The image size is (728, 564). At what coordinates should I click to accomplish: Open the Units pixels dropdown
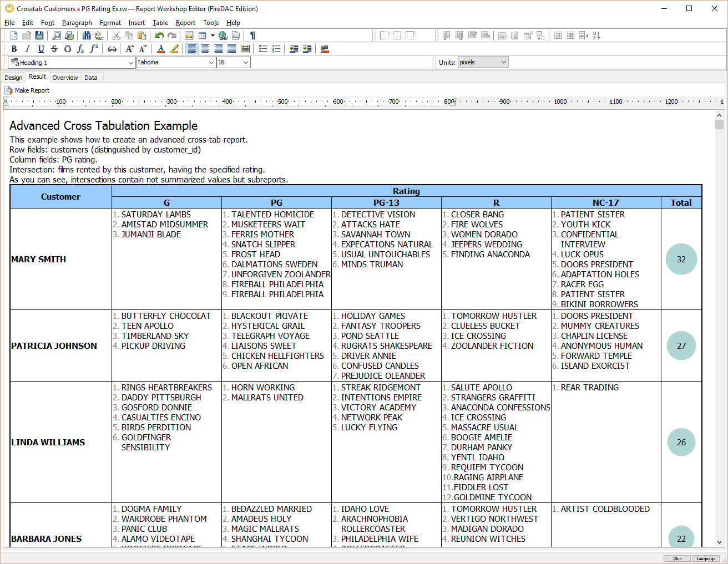pyautogui.click(x=503, y=62)
